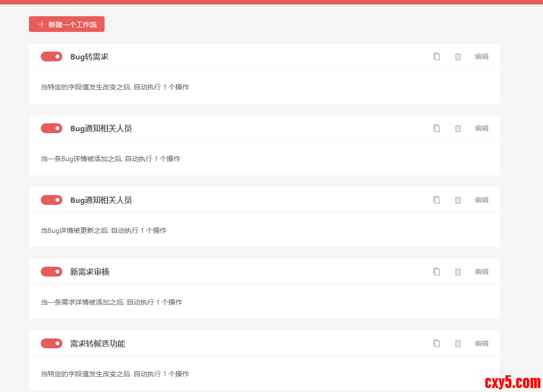This screenshot has width=543, height=392.
Task: Copy the workflow for Bug详情被添加之后
Action: pyautogui.click(x=436, y=128)
